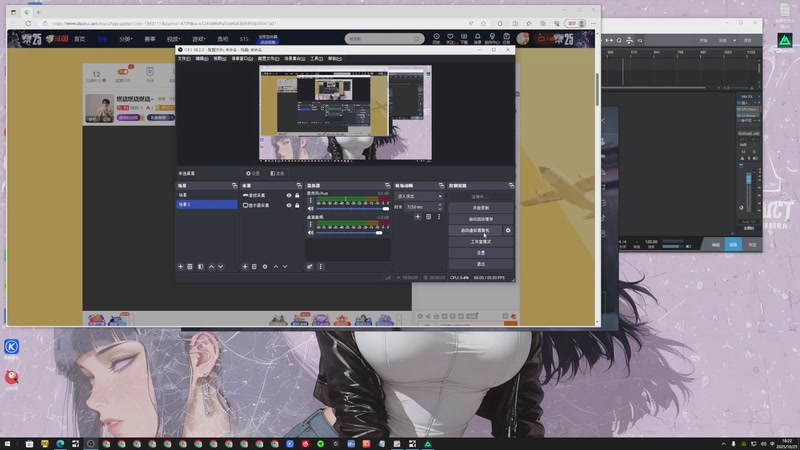Open the 淡入淡出 transition dropdown

point(419,196)
